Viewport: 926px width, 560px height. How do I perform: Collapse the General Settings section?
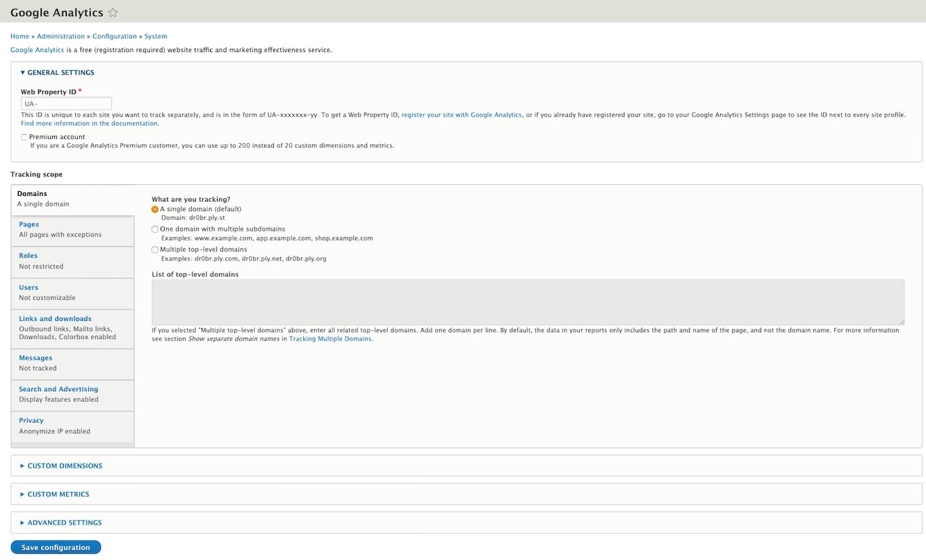60,73
